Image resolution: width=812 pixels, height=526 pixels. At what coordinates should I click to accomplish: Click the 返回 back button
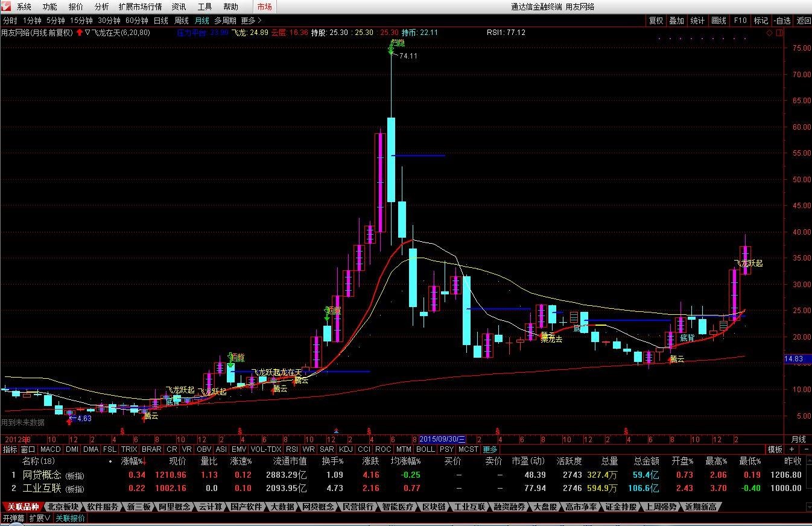point(804,21)
